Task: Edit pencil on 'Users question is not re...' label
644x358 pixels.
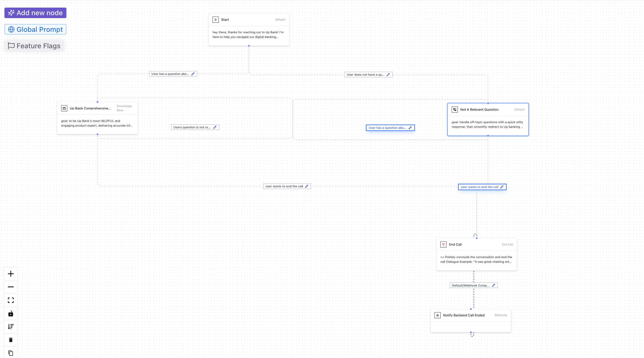Action: [214, 127]
